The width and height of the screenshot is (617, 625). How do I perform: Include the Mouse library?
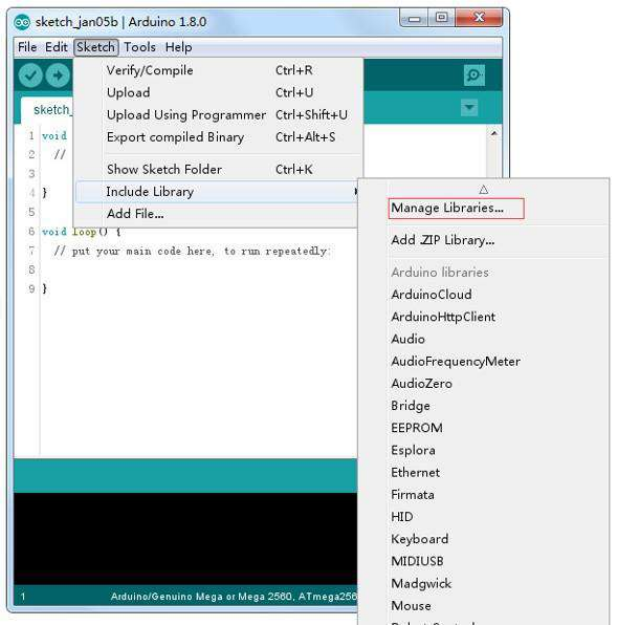coord(411,606)
